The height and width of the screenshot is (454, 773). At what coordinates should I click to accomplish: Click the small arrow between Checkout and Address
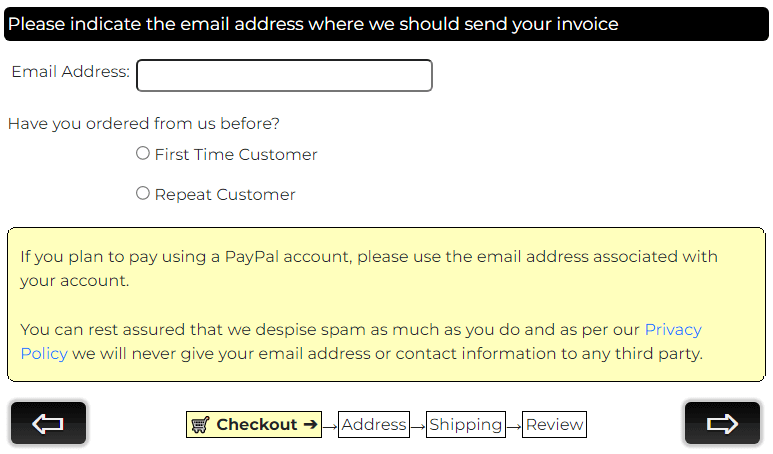click(330, 427)
